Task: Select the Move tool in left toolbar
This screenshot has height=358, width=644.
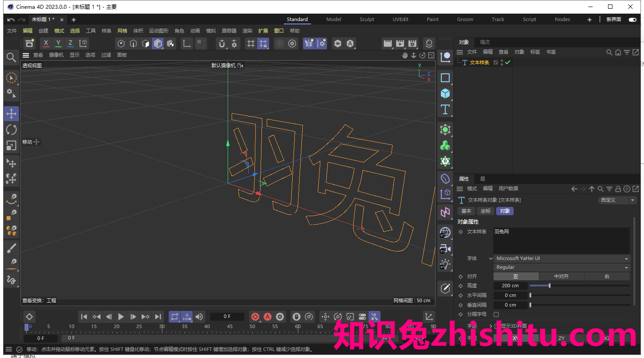Action: point(11,113)
